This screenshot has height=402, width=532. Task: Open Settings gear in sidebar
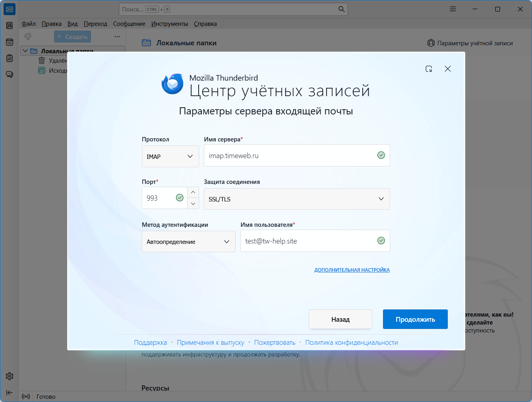[x=10, y=376]
